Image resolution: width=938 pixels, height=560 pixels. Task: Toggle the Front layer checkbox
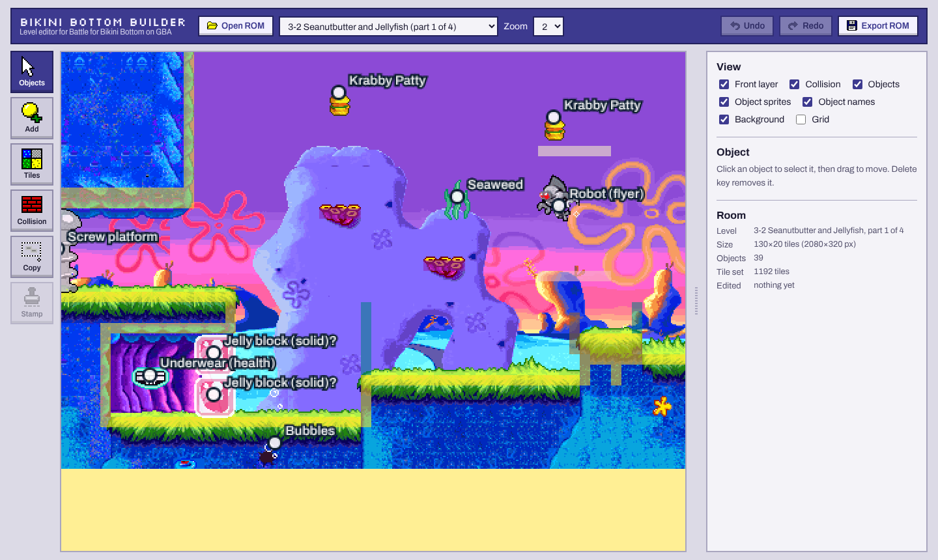(724, 84)
